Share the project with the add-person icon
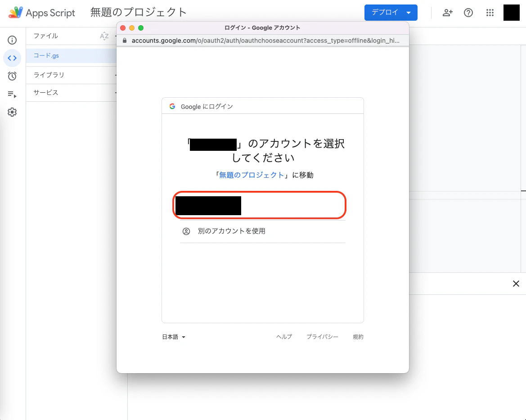Viewport: 526px width, 420px height. [x=447, y=13]
